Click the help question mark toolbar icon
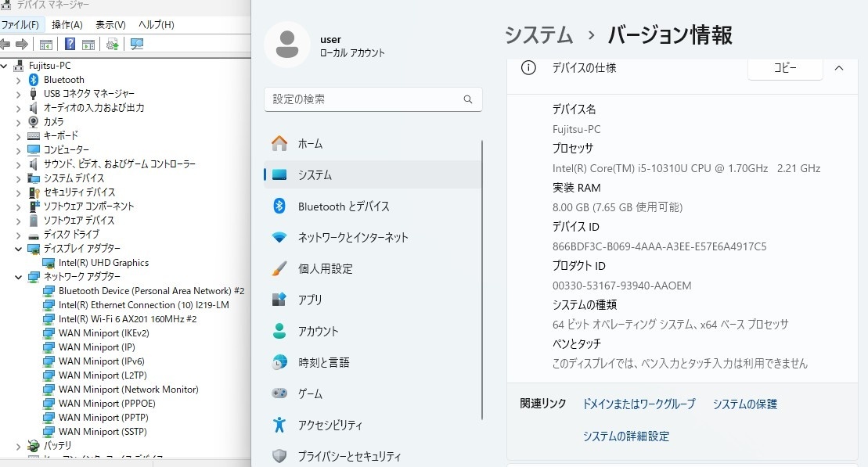The width and height of the screenshot is (868, 467). pos(70,45)
